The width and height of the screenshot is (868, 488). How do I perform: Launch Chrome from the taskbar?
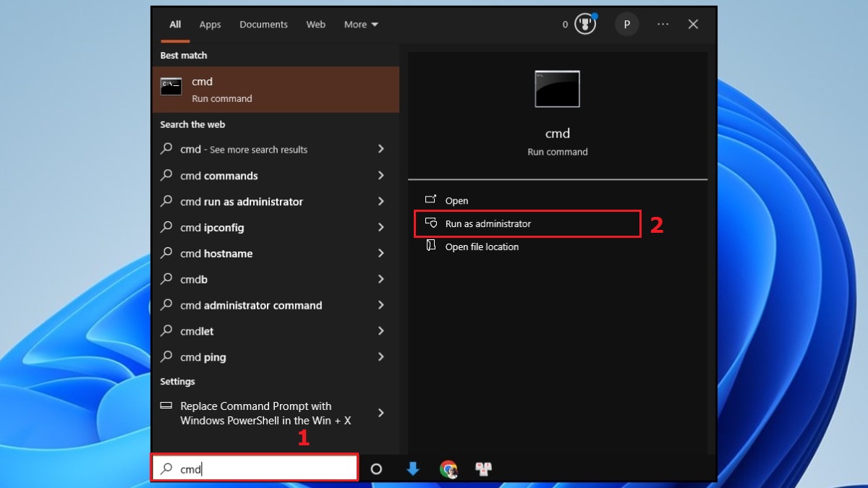coord(449,469)
